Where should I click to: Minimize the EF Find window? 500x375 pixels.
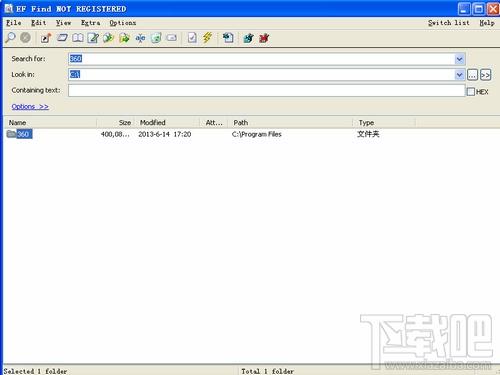(464, 9)
